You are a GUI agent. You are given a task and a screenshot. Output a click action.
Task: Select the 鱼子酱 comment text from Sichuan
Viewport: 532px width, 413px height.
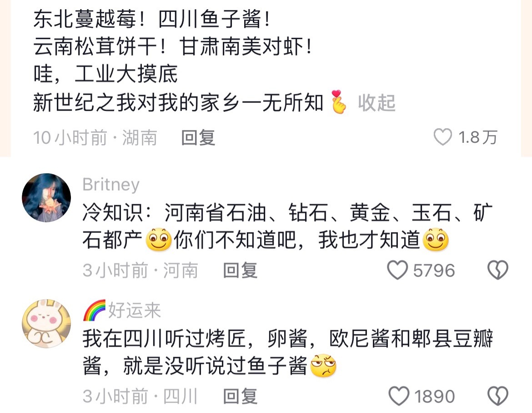pos(288,353)
